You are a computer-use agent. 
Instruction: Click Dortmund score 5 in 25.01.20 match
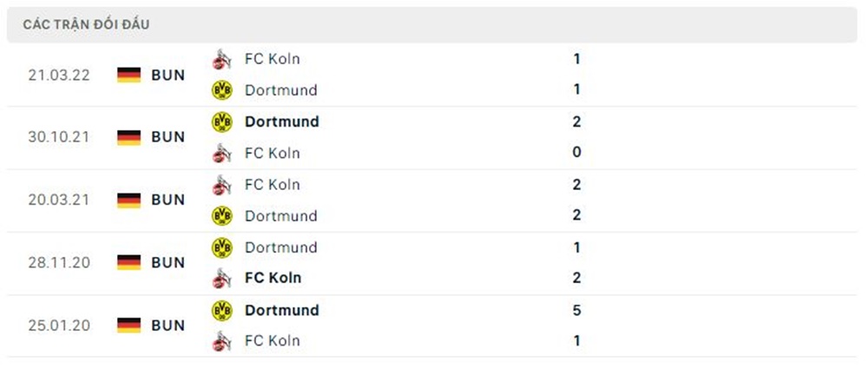pos(577,310)
